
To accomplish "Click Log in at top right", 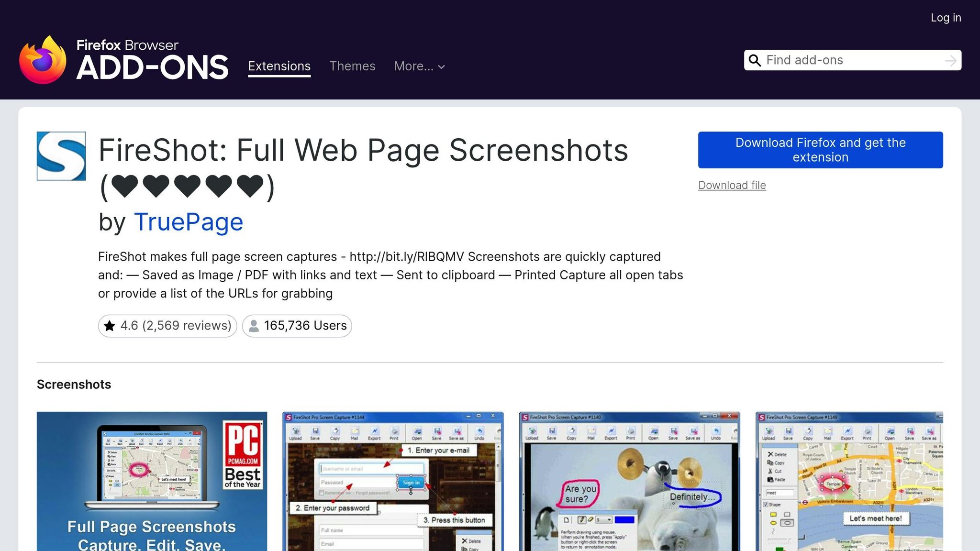I will point(946,18).
